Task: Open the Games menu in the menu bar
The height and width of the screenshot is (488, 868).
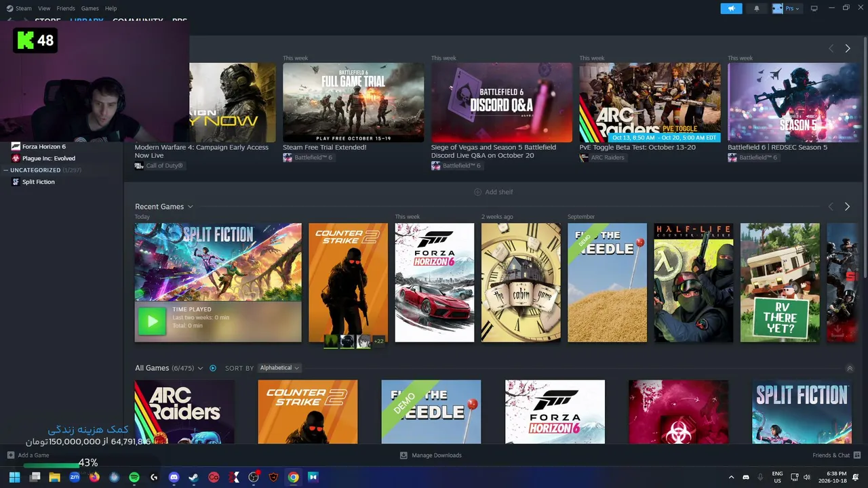Action: [90, 8]
